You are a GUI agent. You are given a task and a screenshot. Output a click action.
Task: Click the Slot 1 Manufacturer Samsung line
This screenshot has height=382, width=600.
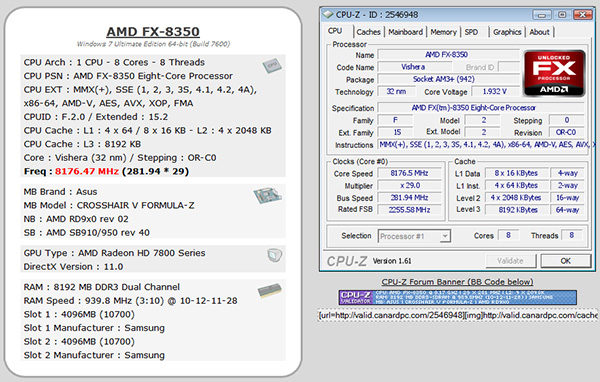(94, 328)
